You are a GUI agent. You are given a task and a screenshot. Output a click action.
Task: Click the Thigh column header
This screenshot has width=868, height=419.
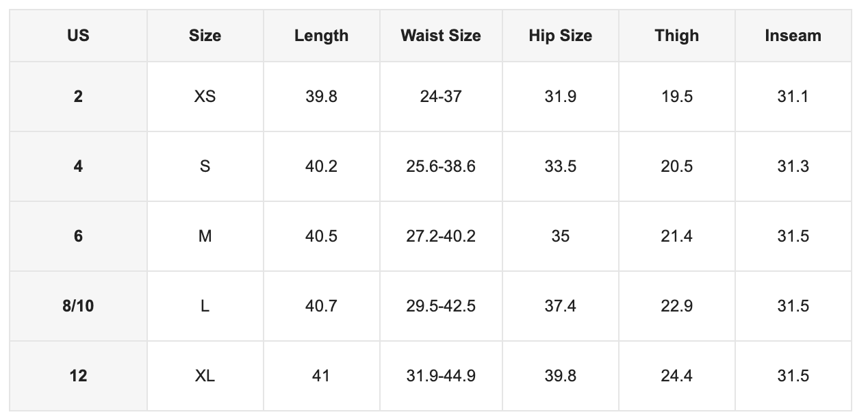676,36
